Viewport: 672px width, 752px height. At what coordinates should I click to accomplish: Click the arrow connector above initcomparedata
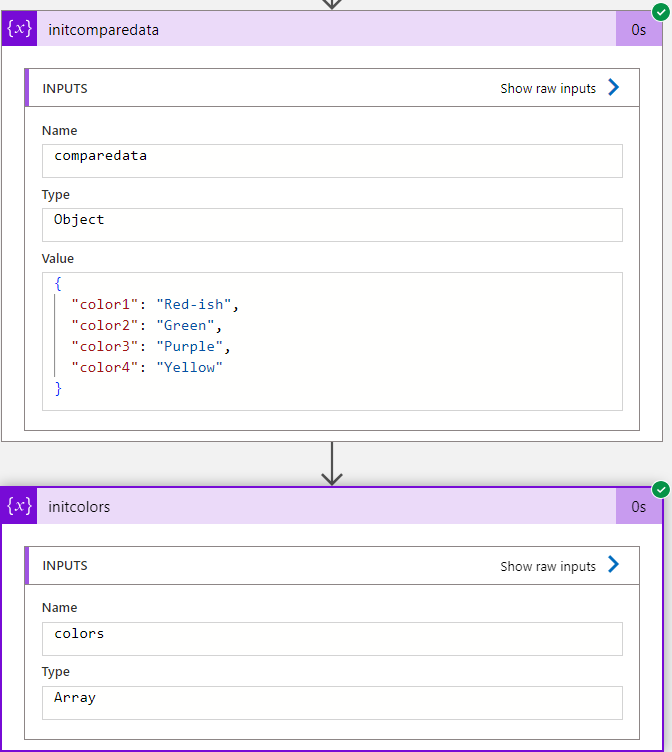(x=332, y=4)
